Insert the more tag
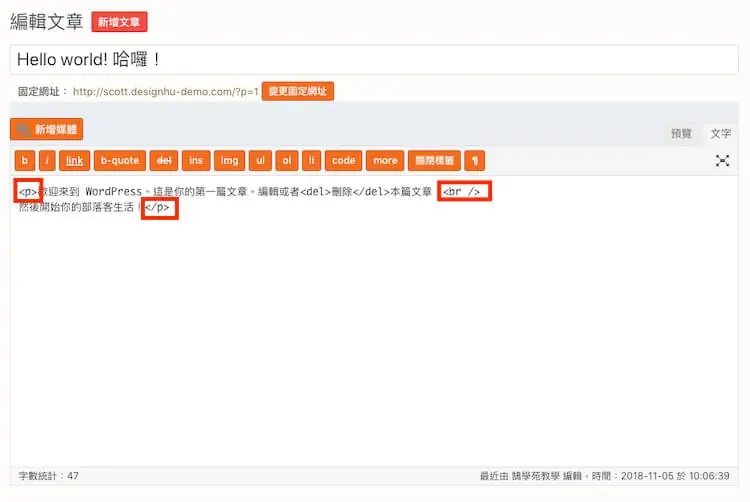The image size is (750, 502). point(385,161)
